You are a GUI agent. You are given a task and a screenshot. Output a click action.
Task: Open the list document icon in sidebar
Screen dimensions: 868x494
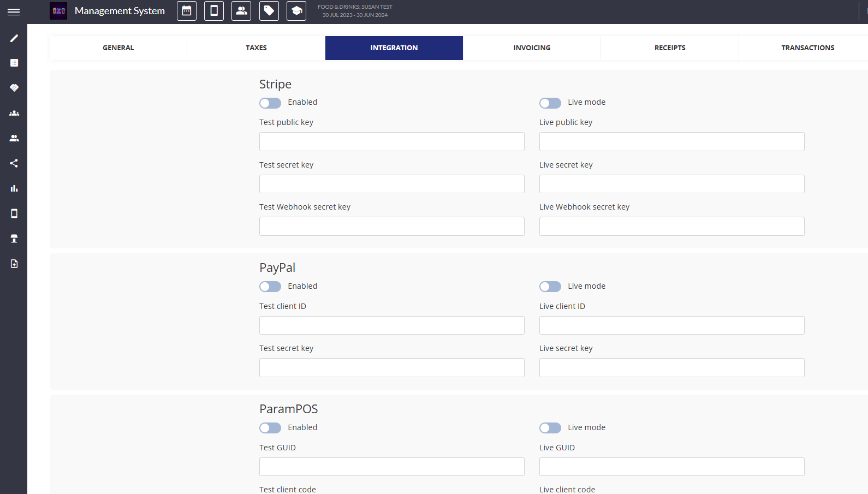coord(14,63)
